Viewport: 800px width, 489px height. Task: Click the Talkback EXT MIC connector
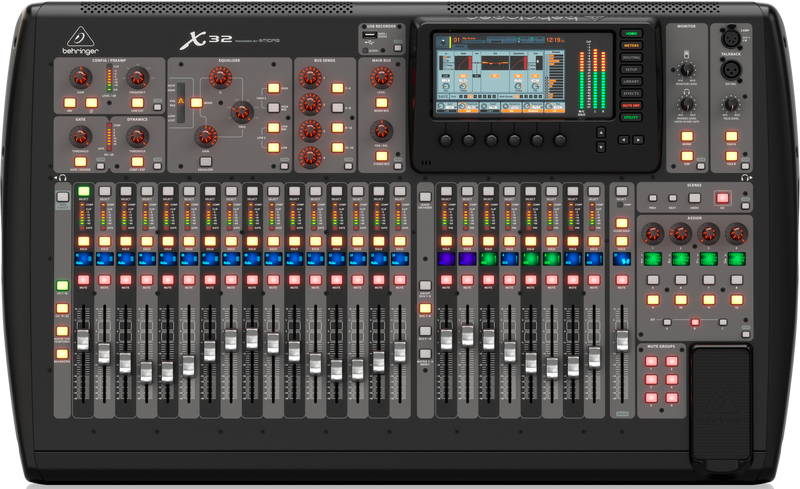[x=730, y=69]
